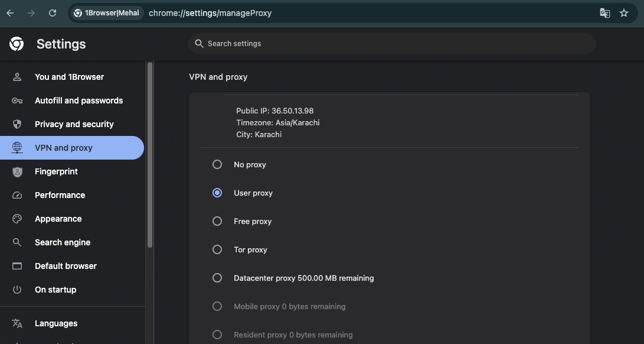Bookmark this page with star icon
Viewport: 644px width, 344px height.
pyautogui.click(x=624, y=13)
